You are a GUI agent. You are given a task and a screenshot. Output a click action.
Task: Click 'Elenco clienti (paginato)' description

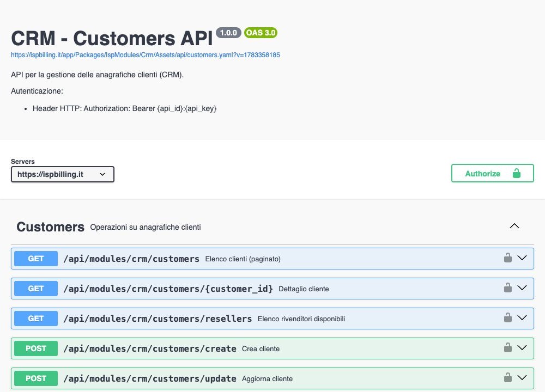[243, 259]
